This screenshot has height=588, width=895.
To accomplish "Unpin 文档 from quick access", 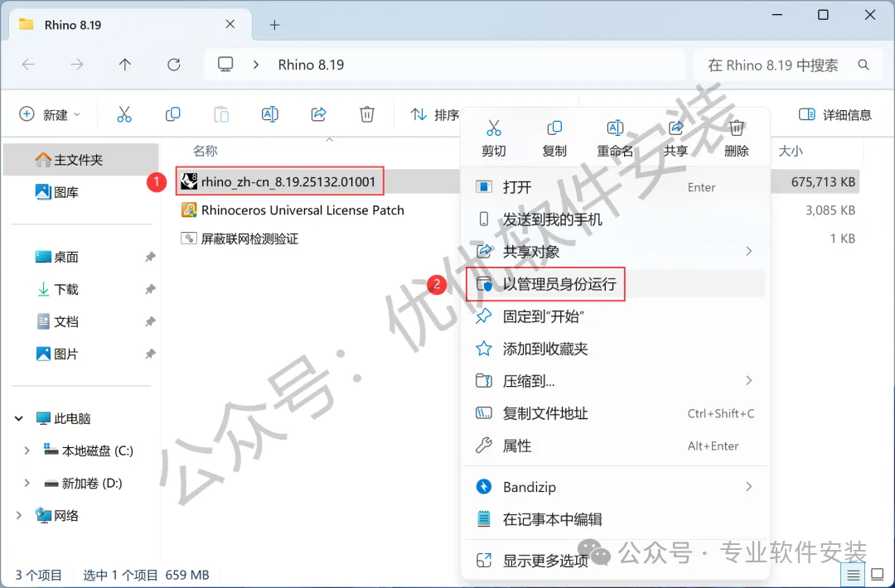I will click(x=150, y=321).
